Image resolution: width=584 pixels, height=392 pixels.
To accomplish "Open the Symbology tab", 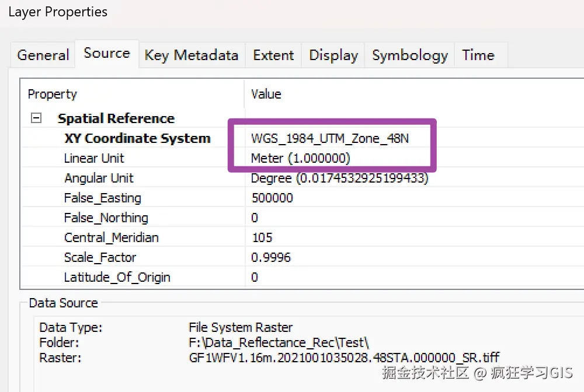I will 410,55.
